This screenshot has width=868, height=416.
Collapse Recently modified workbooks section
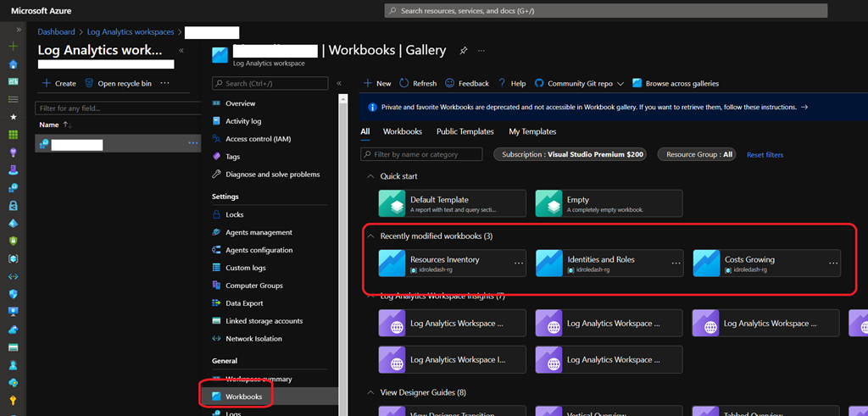tap(370, 236)
